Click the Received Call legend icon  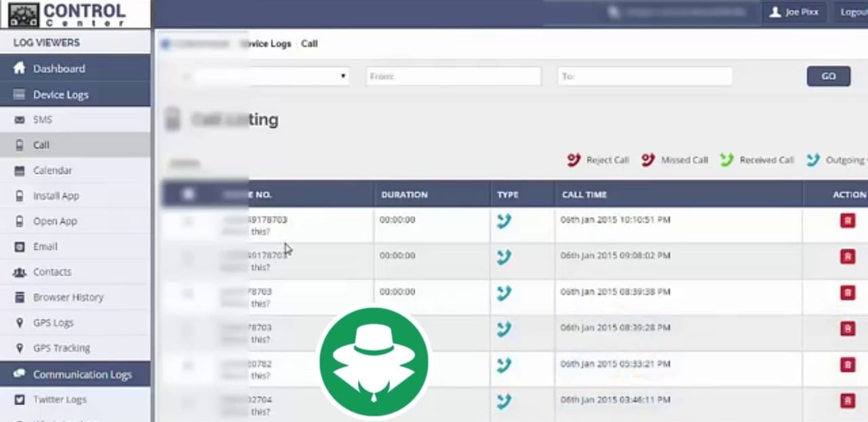726,160
